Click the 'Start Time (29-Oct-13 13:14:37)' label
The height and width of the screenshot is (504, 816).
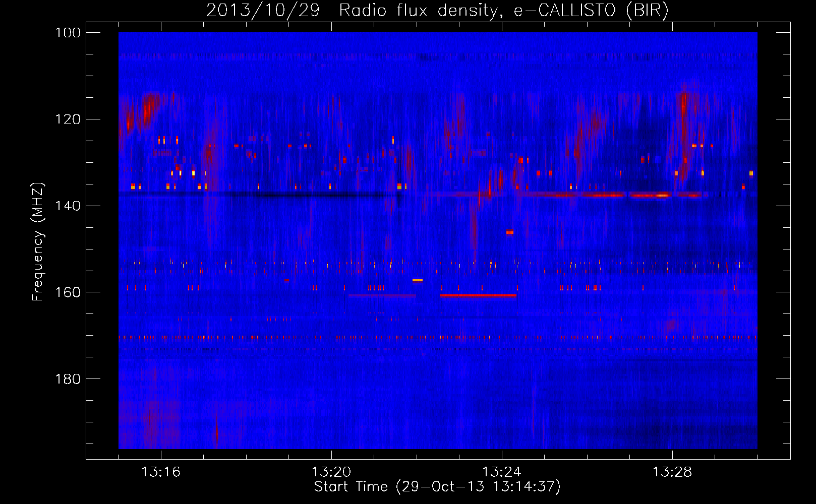pyautogui.click(x=437, y=487)
